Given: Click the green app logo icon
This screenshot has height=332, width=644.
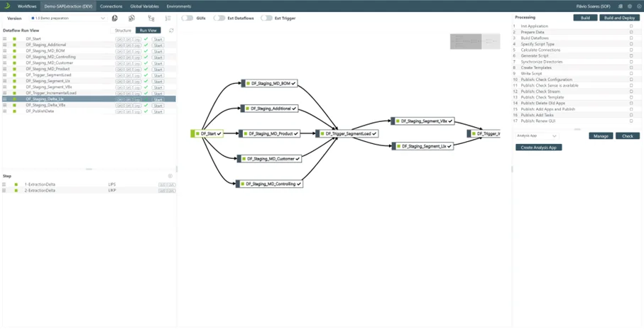Looking at the screenshot, I should [6, 6].
